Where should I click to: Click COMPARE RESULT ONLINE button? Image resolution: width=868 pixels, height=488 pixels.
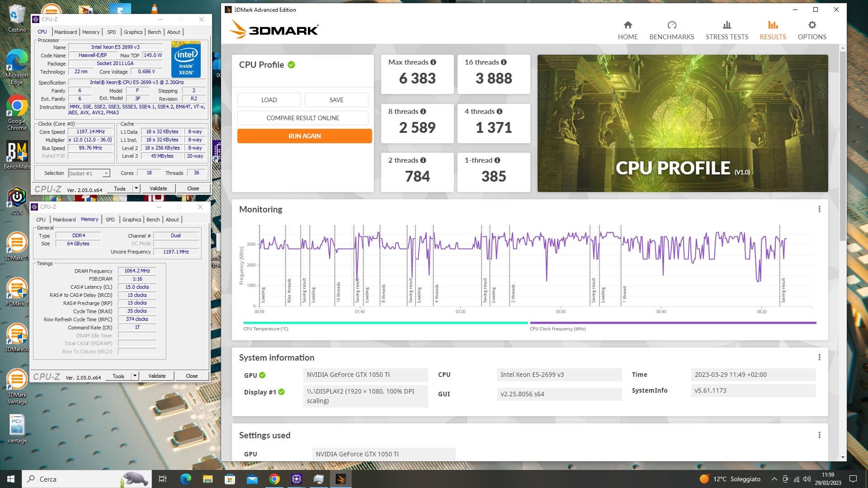pos(303,118)
